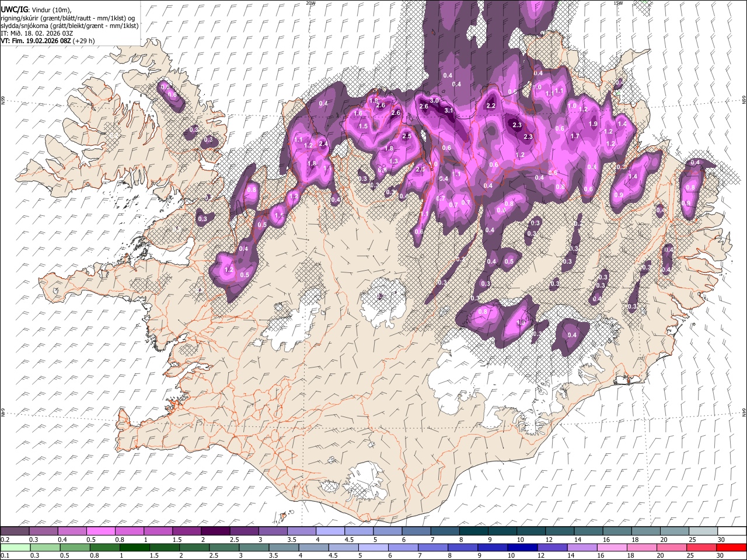The image size is (747, 560).
Task: Pick the lower legend swatch between 0.1 and 0.3
Action: point(15,547)
